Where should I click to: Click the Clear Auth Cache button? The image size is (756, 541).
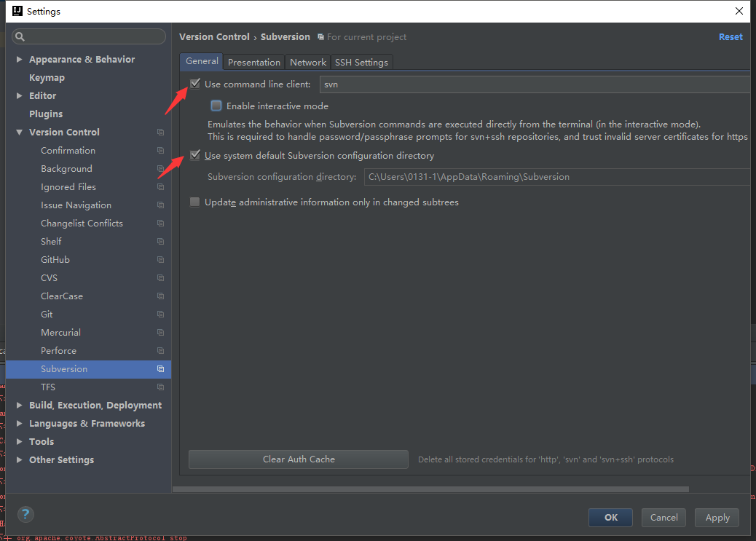[x=299, y=459]
